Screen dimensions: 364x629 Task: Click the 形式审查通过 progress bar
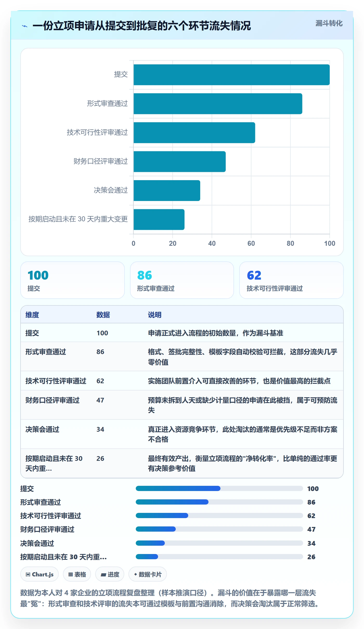219,502
